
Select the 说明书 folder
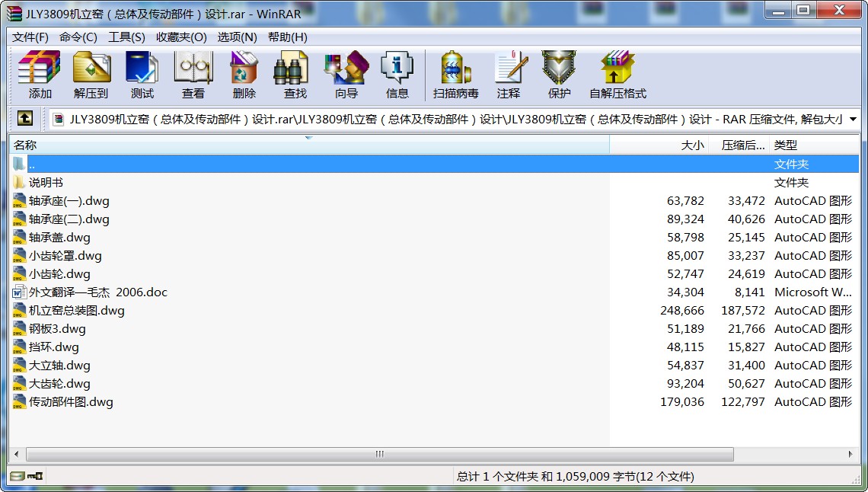point(46,183)
